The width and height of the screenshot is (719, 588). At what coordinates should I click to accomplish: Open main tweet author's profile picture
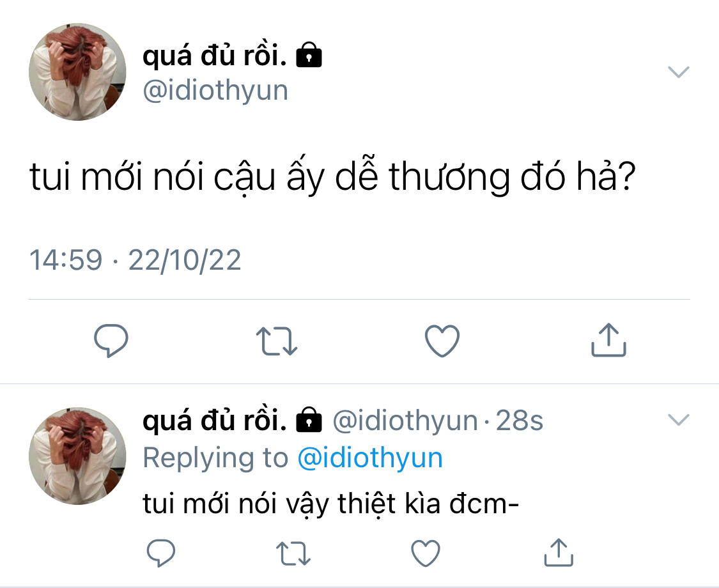[x=77, y=72]
